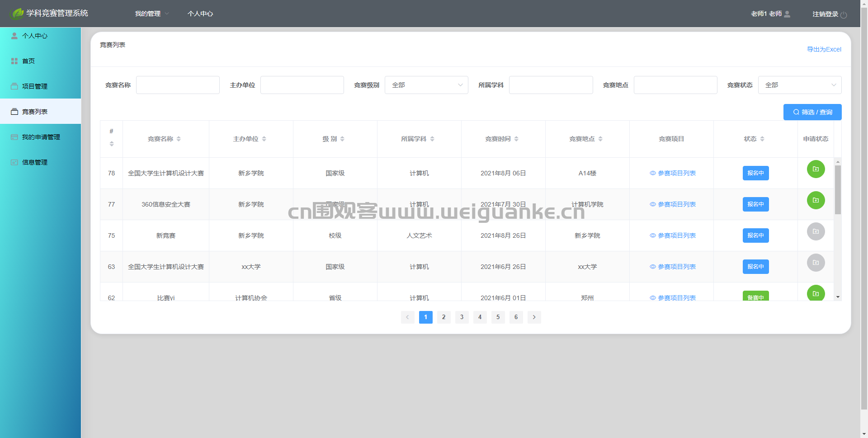
Task: Open 参赛项目列表 for 360信息安全大赛
Action: pyautogui.click(x=673, y=204)
